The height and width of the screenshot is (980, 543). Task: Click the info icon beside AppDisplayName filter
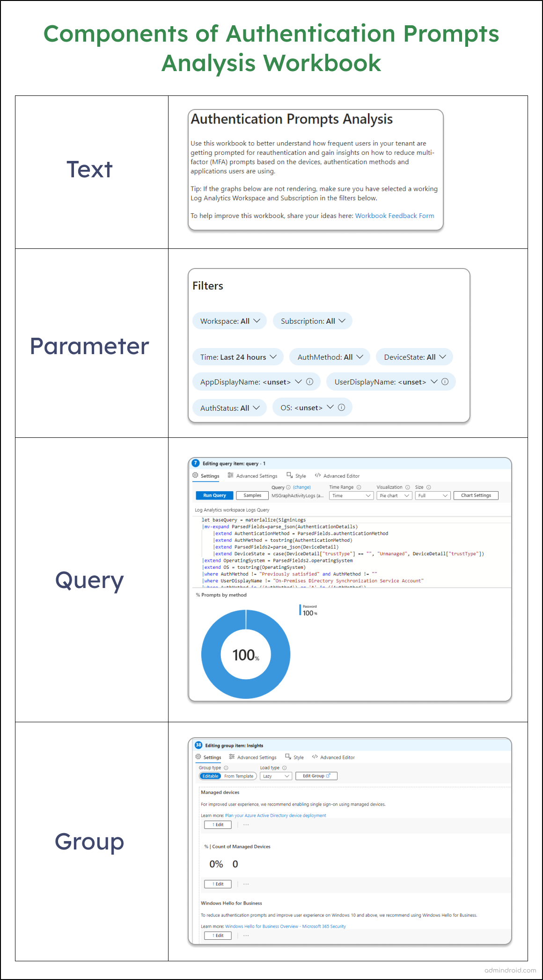click(309, 382)
